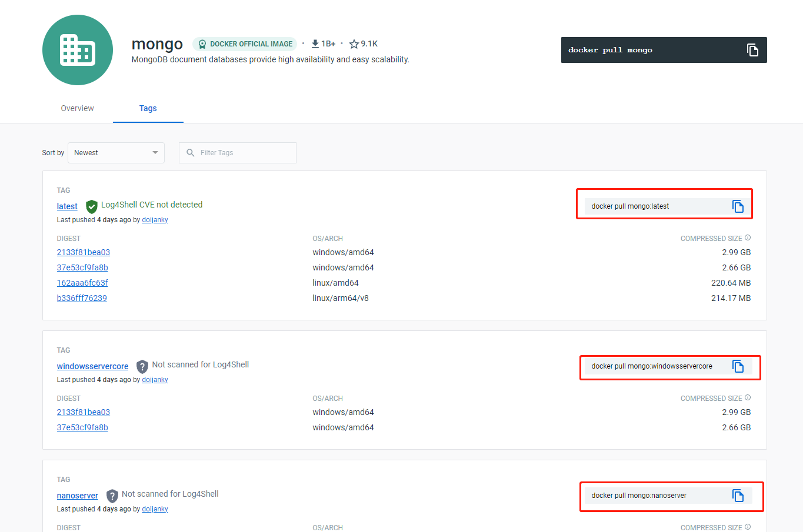Click the Docker Official Image badge

coord(244,44)
